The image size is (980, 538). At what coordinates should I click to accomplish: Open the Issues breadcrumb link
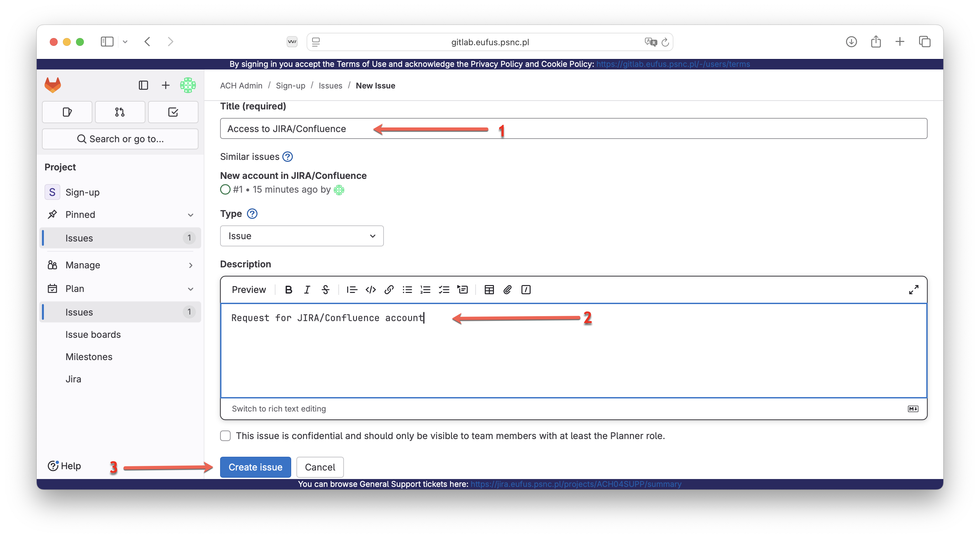tap(330, 86)
